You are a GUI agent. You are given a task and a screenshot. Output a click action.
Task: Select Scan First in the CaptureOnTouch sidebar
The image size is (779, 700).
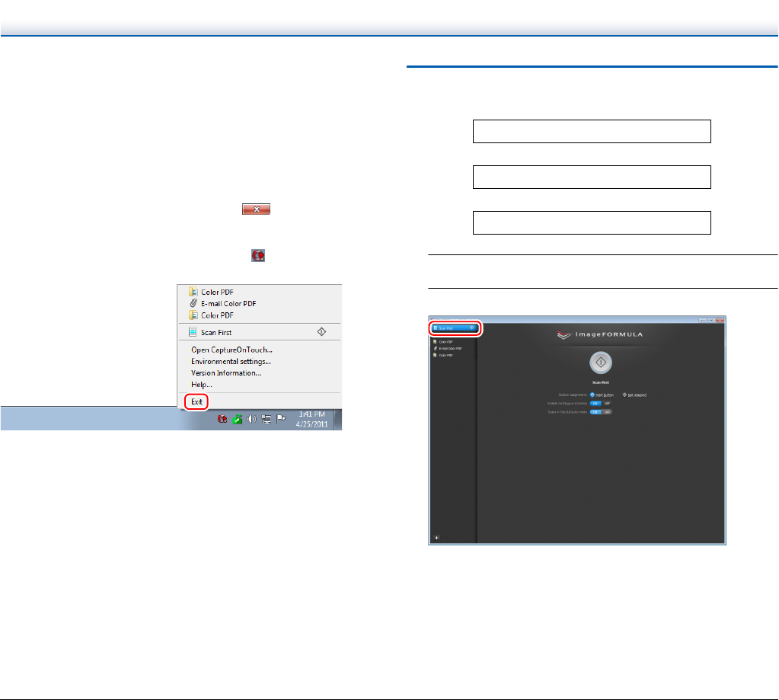point(455,328)
